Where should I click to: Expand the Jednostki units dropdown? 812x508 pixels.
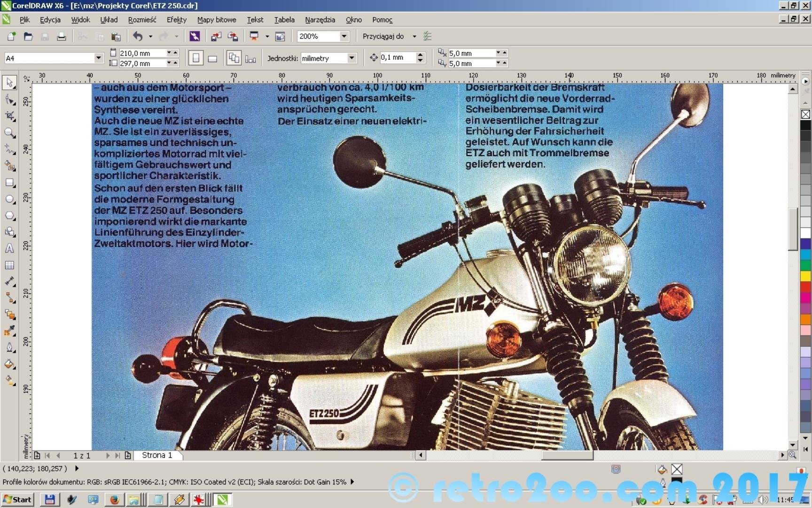coord(351,58)
